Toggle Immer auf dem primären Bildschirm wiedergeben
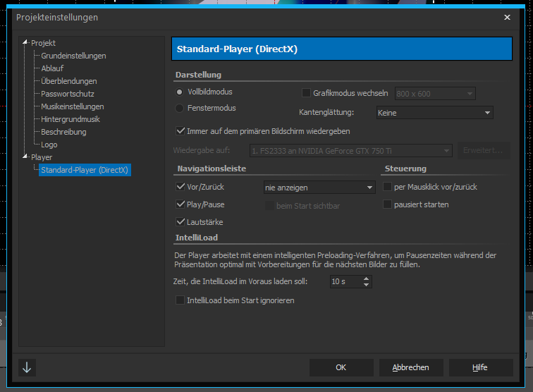The width and height of the screenshot is (533, 392). click(180, 130)
